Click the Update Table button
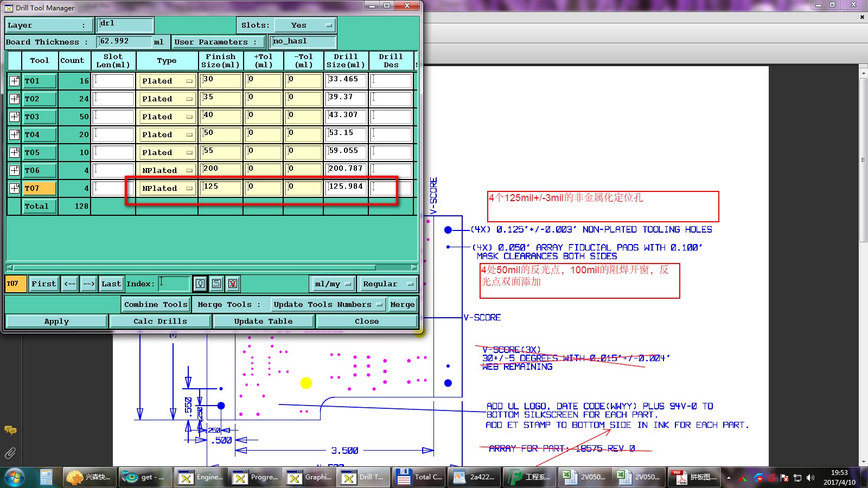 click(263, 321)
